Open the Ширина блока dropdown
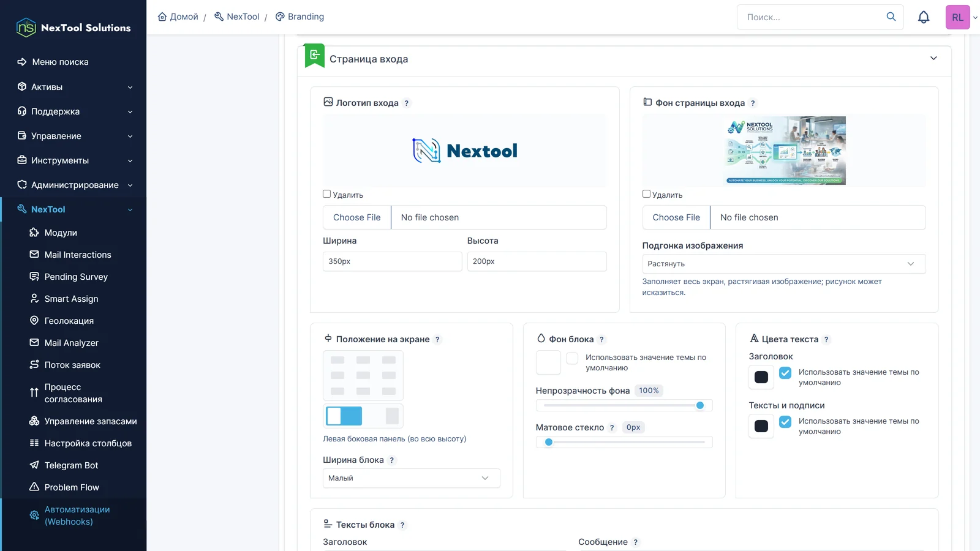The image size is (980, 551). 412,478
